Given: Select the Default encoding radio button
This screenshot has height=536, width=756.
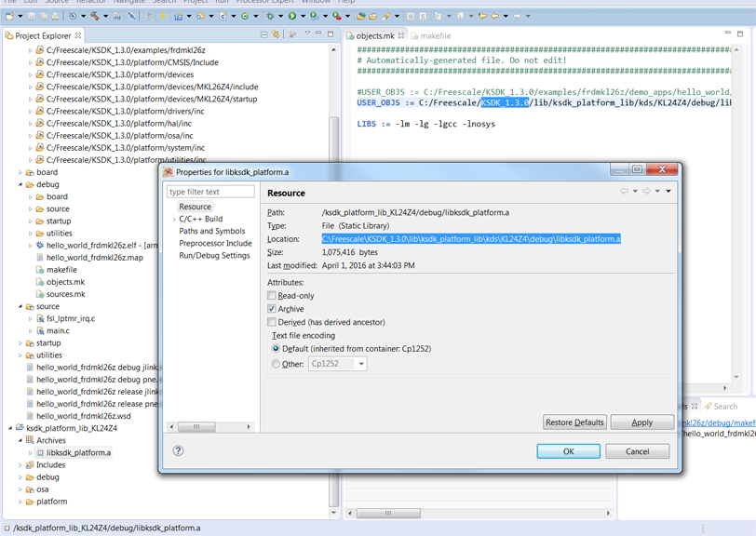Looking at the screenshot, I should [x=276, y=348].
